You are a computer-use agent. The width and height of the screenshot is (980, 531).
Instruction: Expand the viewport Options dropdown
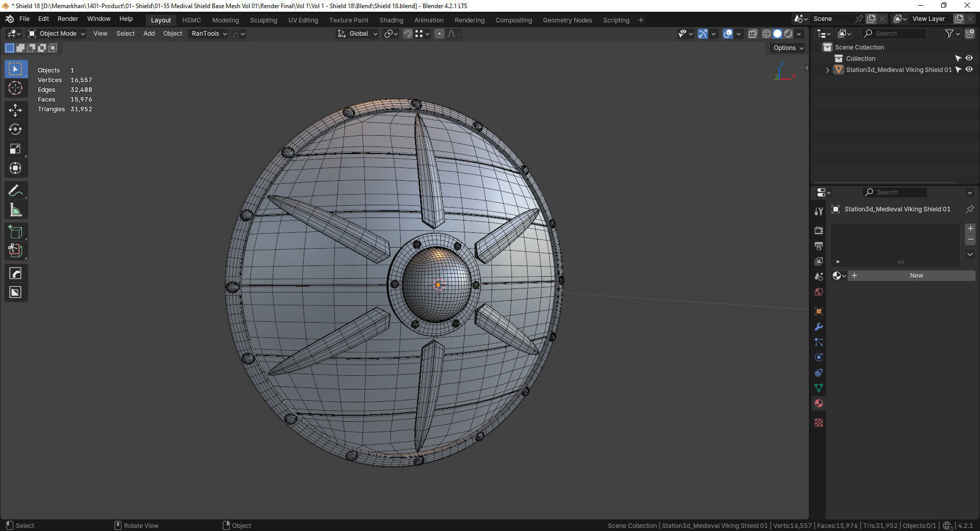click(788, 48)
